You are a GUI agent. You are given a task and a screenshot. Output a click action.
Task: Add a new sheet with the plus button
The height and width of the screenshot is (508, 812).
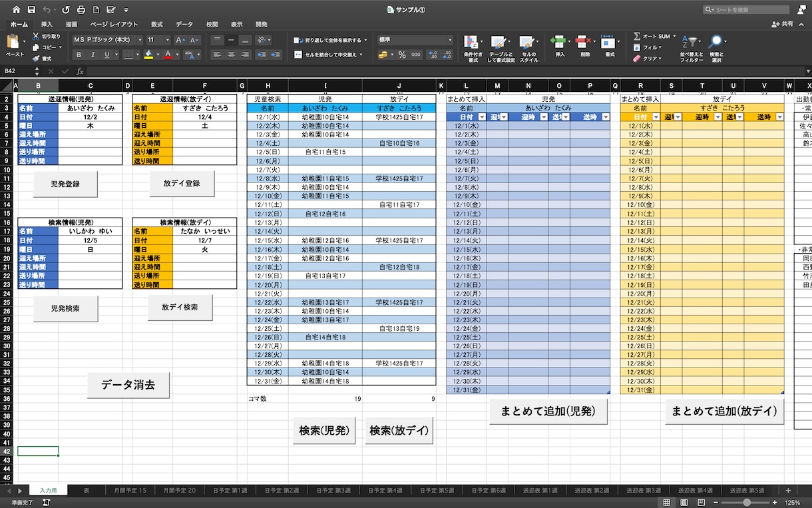788,490
